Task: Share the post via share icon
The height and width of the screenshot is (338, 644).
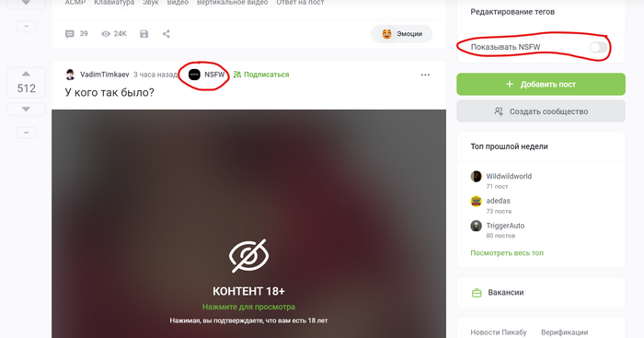Action: click(x=166, y=34)
